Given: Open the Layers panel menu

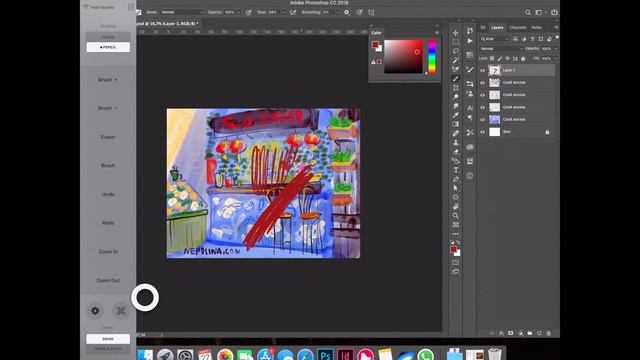Looking at the screenshot, I should (x=556, y=27).
